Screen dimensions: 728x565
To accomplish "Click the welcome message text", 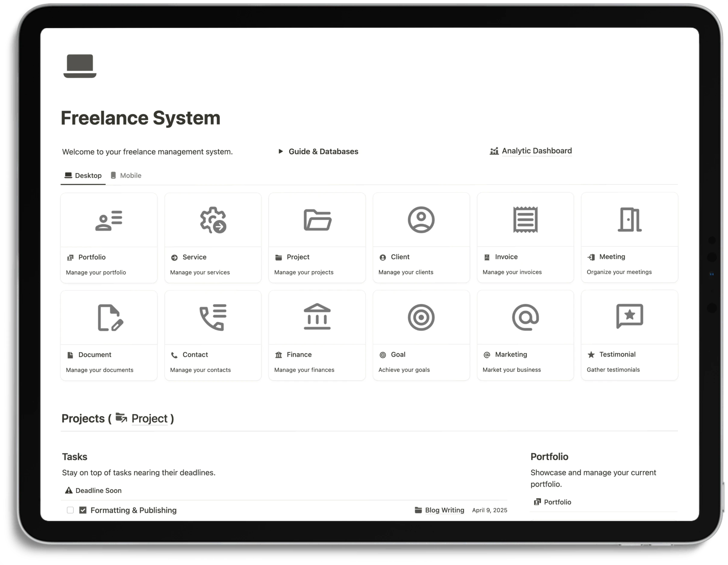I will (147, 151).
